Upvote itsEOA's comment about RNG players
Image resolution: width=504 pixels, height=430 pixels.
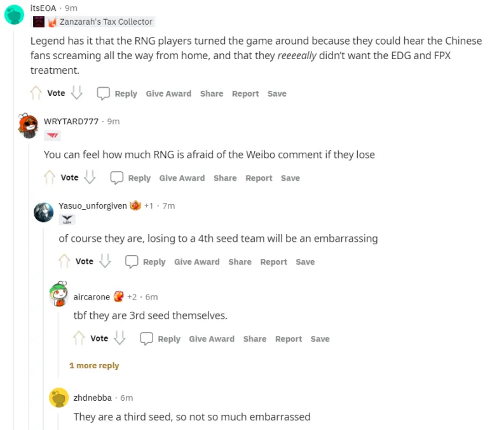(x=36, y=93)
